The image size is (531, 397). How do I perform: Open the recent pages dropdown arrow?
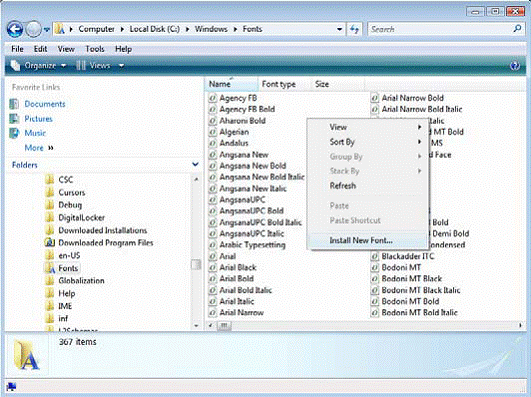point(47,30)
